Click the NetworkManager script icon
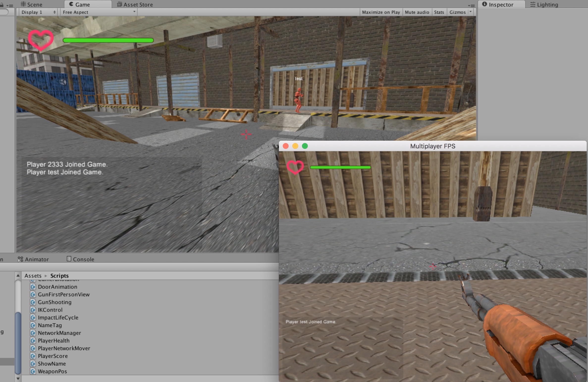The image size is (588, 382). point(33,333)
